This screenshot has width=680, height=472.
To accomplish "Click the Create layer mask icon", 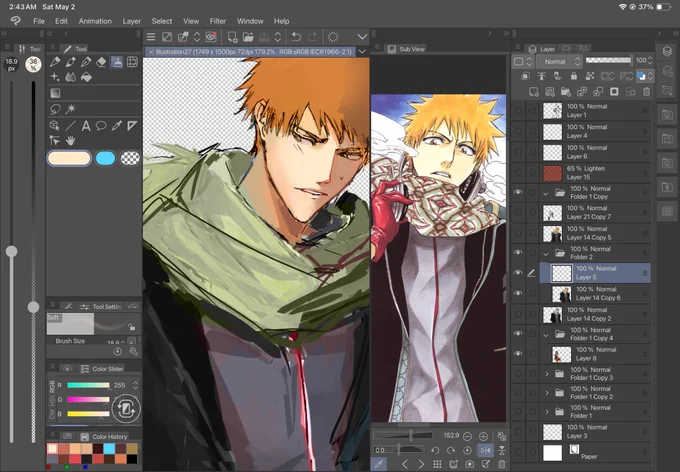I will pos(614,92).
